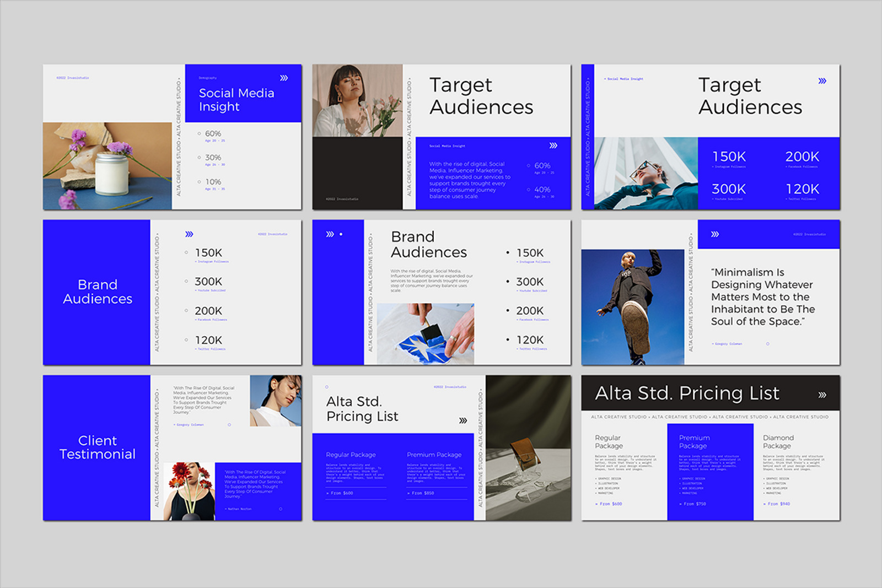Screen dimensions: 882x588
Task: Select the Social Media Insight label above the paragraph text
Action: click(447, 147)
